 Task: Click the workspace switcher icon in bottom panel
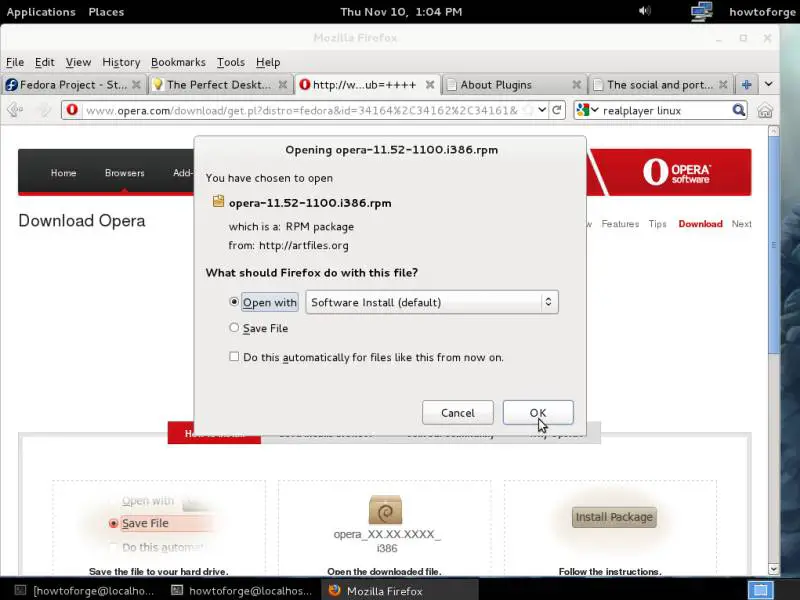click(x=761, y=590)
